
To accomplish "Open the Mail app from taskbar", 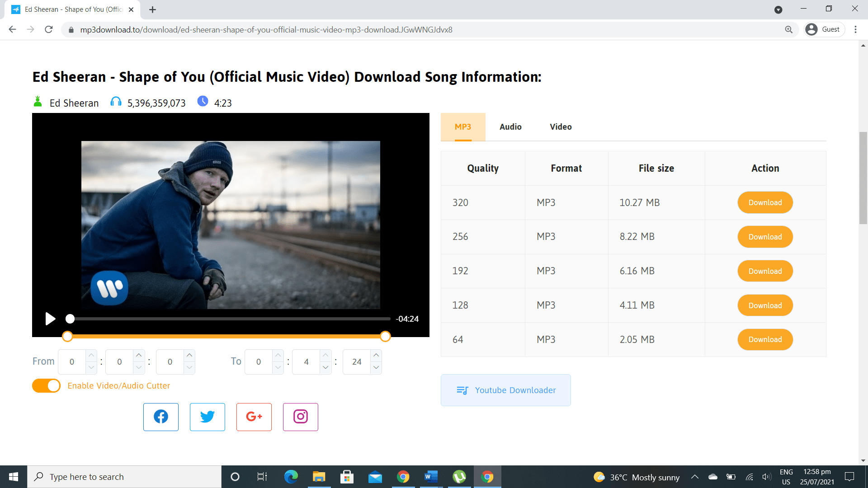I will point(375,477).
